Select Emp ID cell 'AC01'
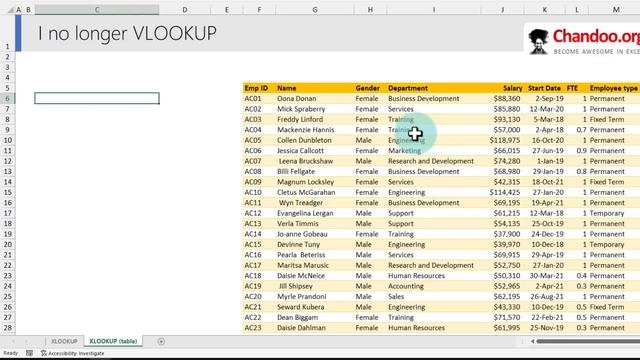Image resolution: width=640 pixels, height=360 pixels. [259, 98]
